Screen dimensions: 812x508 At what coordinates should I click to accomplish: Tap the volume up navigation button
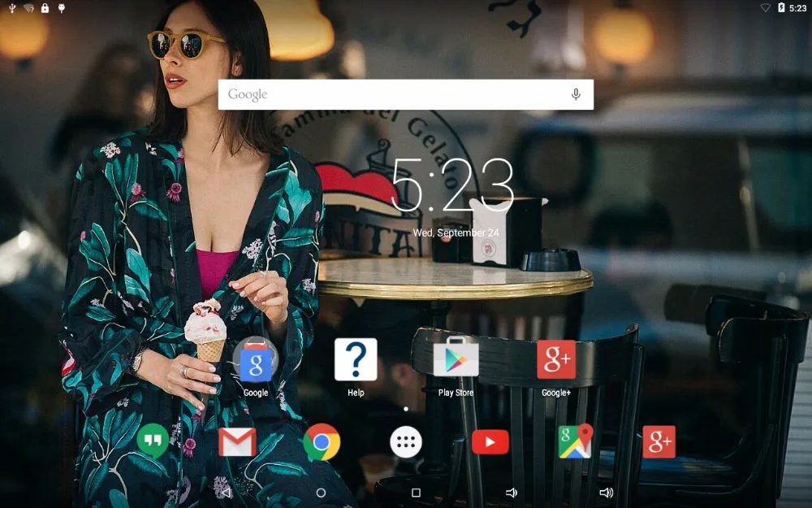point(607,493)
